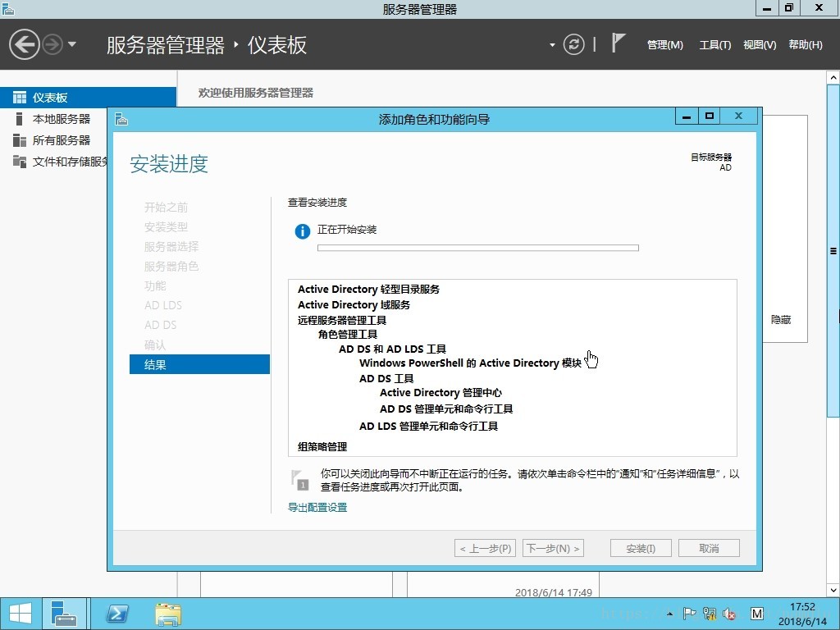Click the blue info icon beside 正在开始安装
The height and width of the screenshot is (630, 840).
(302, 231)
